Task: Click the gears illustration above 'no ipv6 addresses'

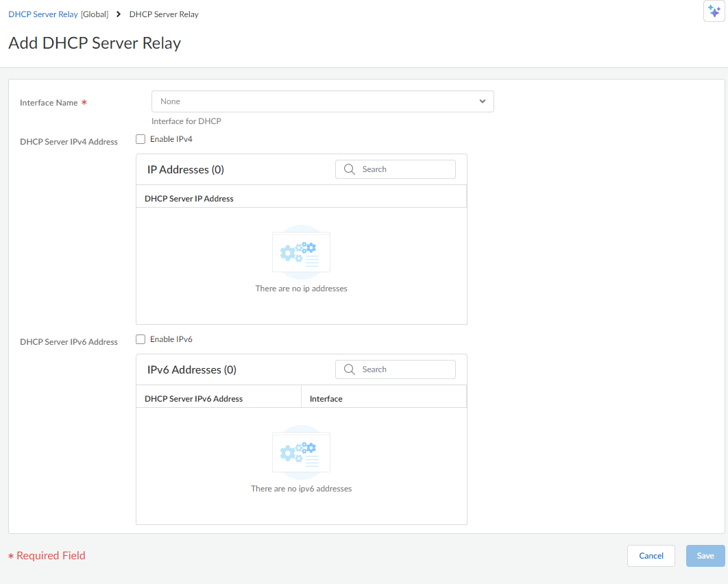Action: 302,452
